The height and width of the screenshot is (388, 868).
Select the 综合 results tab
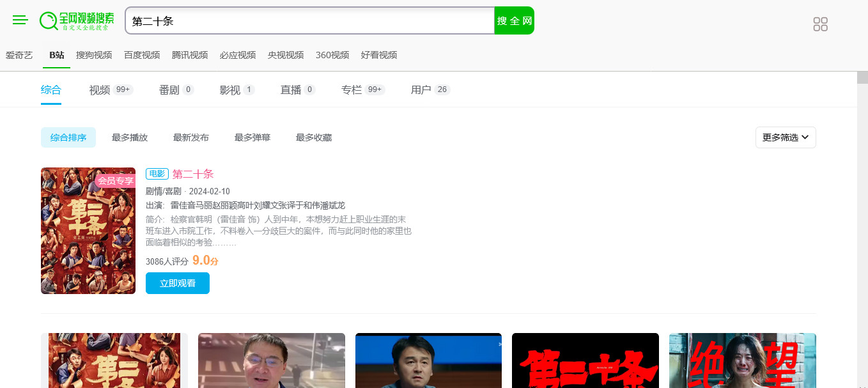click(x=51, y=89)
